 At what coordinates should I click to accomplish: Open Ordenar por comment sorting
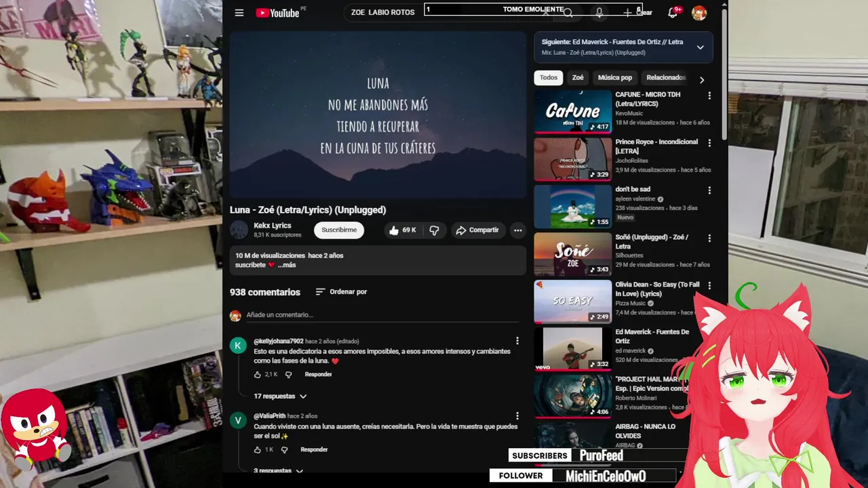point(341,291)
